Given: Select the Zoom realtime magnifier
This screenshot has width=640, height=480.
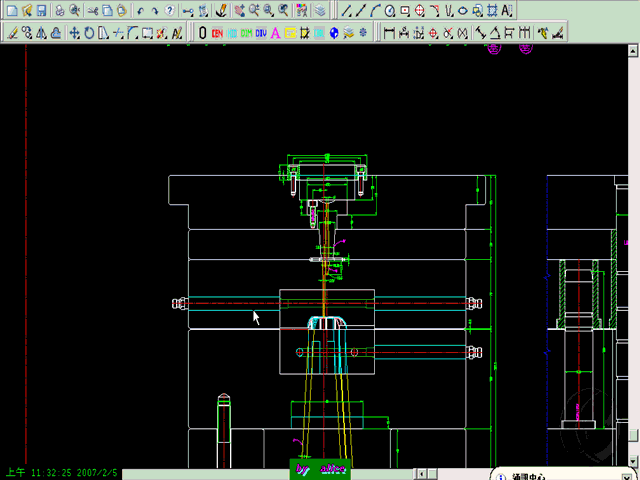Looking at the screenshot, I should click(x=254, y=11).
